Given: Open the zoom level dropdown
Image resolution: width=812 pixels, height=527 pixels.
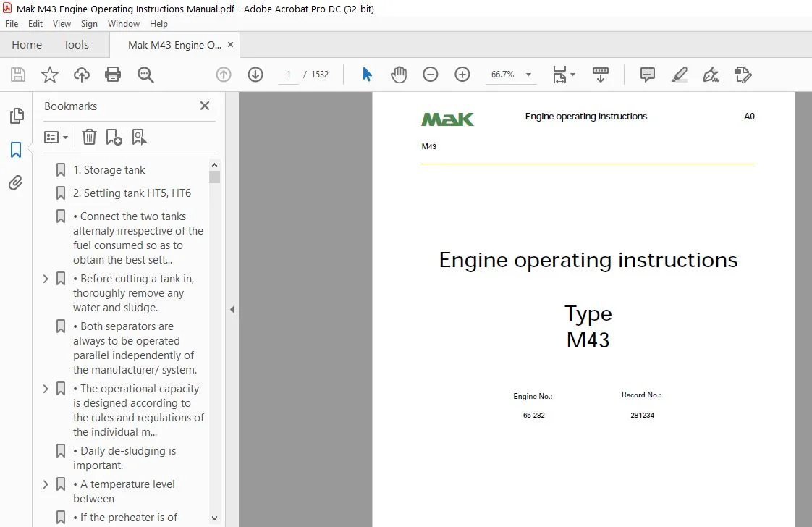Looking at the screenshot, I should 528,75.
